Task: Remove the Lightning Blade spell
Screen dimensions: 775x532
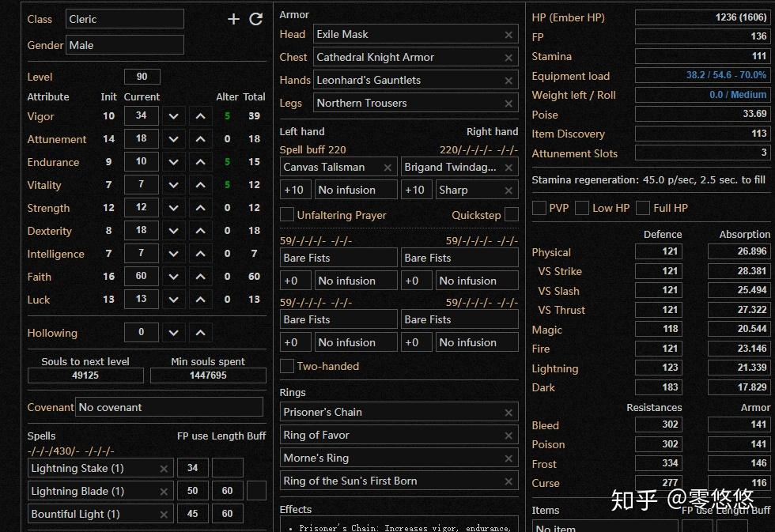Action: (164, 492)
